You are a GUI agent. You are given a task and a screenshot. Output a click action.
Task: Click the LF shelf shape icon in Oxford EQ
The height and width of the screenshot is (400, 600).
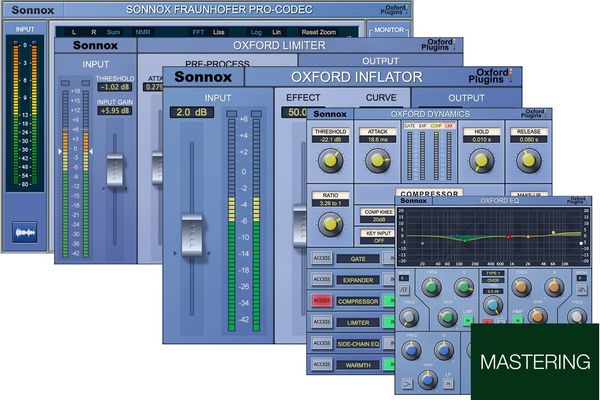tap(407, 384)
